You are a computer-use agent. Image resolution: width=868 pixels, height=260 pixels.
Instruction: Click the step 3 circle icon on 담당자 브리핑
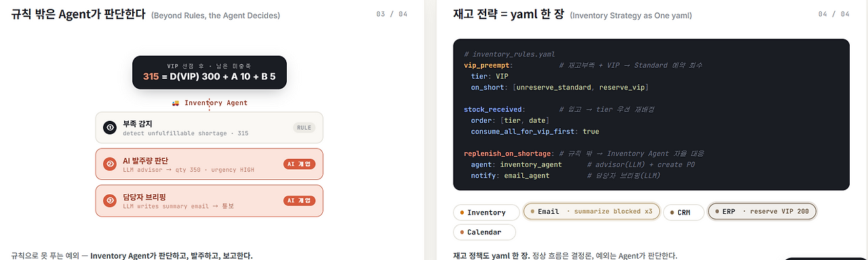pyautogui.click(x=110, y=200)
